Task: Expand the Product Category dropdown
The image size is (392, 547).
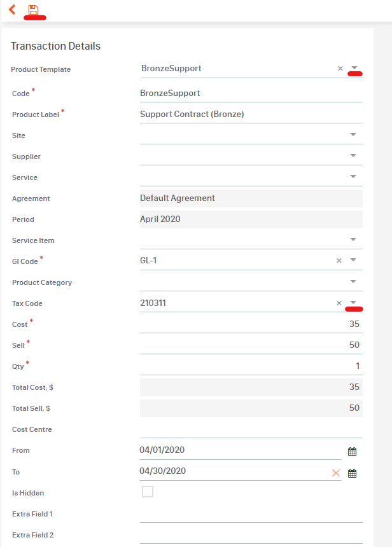Action: (x=353, y=282)
